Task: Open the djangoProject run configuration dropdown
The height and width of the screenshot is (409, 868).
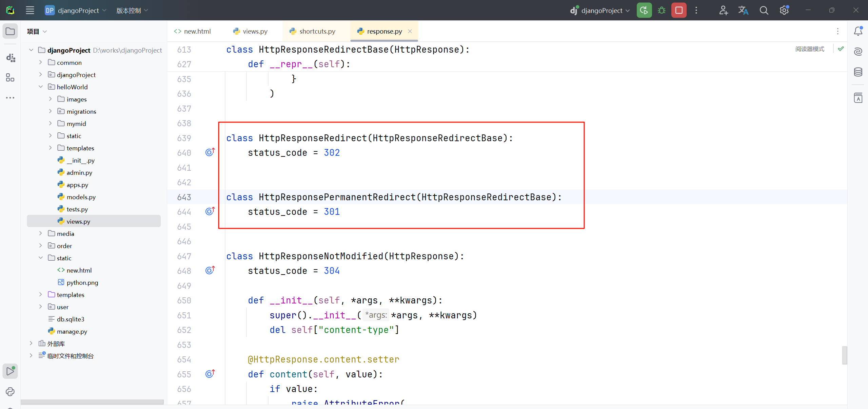Action: (x=600, y=11)
